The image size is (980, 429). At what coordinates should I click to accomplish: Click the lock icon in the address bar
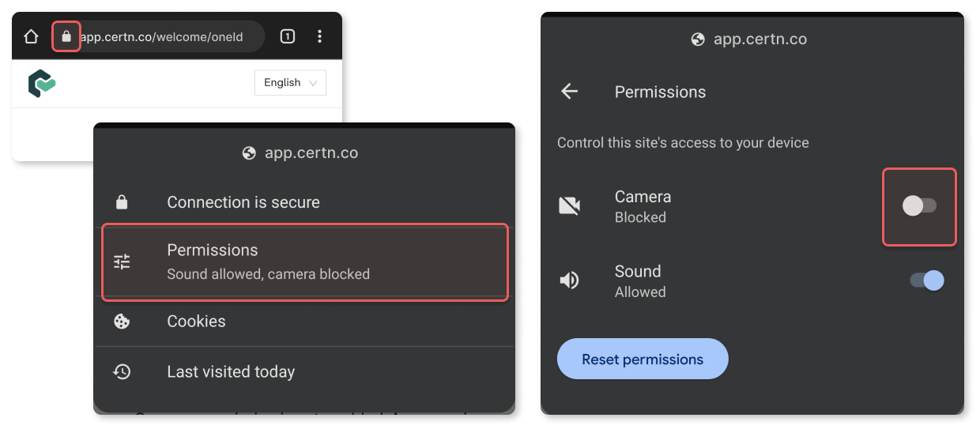(66, 36)
